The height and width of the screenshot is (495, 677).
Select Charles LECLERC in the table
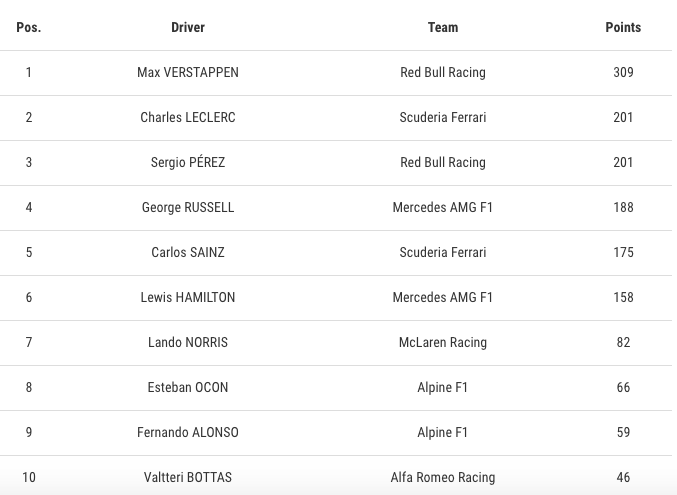[188, 117]
